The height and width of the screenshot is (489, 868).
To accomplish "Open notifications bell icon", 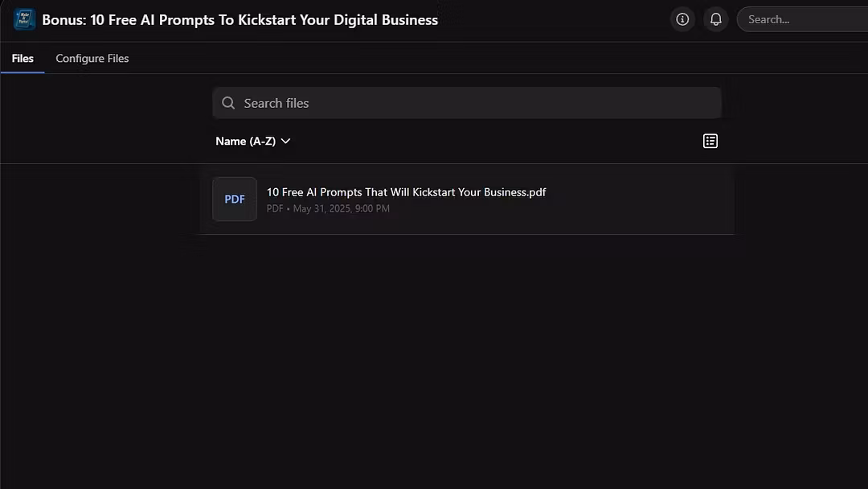I will (716, 19).
